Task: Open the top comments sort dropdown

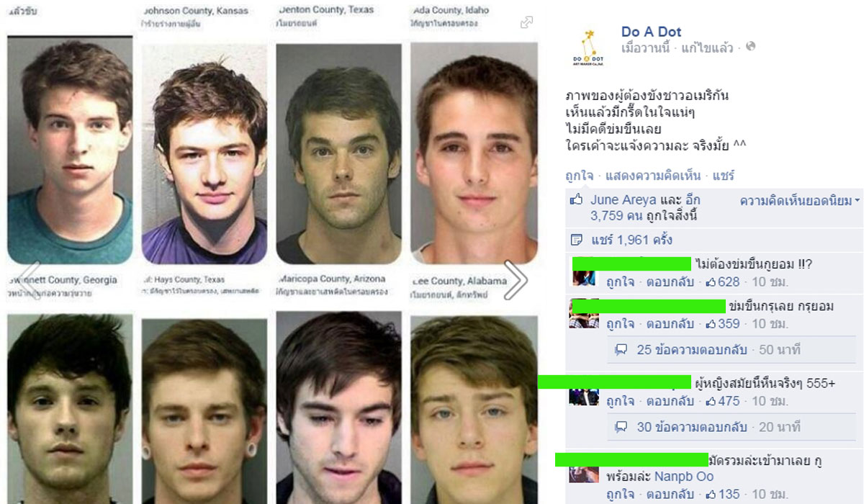Action: tap(801, 201)
